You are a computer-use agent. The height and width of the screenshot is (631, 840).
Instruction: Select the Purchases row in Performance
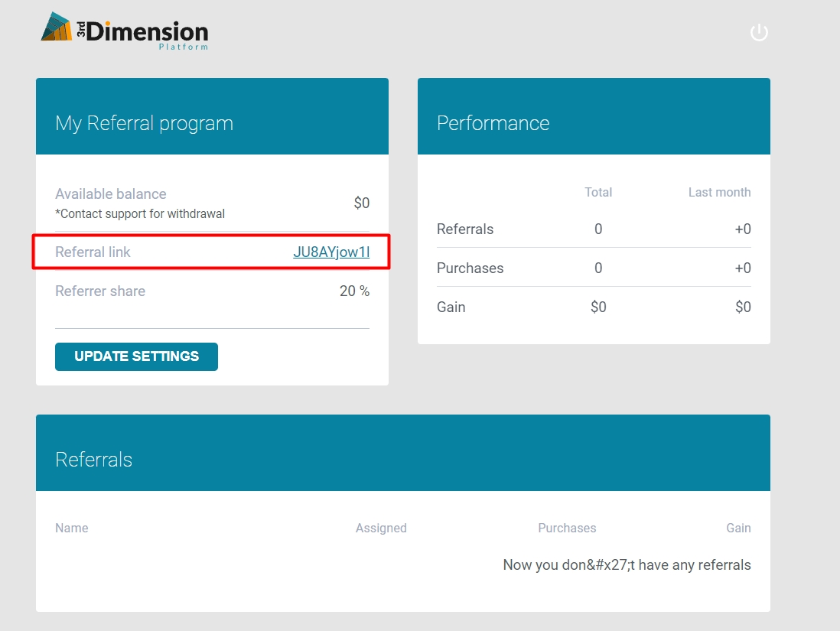click(x=470, y=268)
